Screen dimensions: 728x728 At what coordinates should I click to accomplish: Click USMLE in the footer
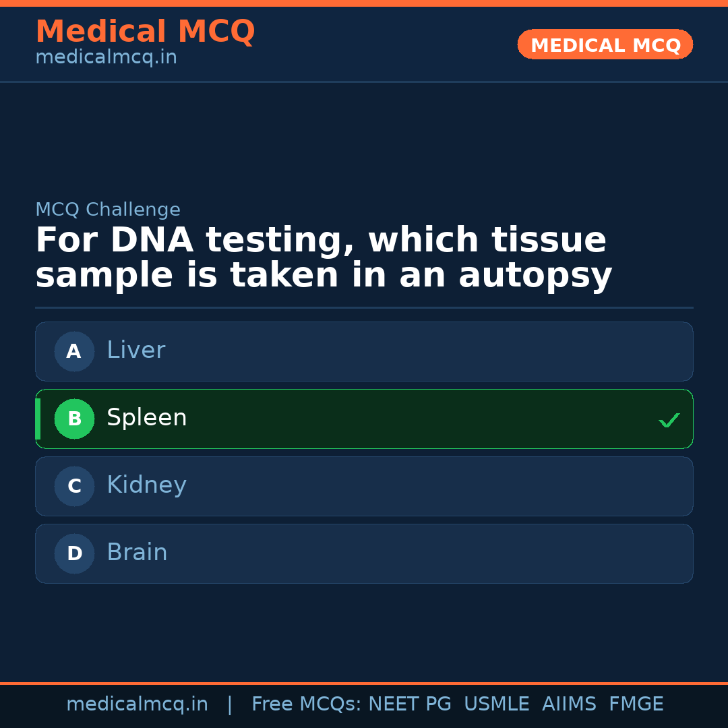[496, 704]
